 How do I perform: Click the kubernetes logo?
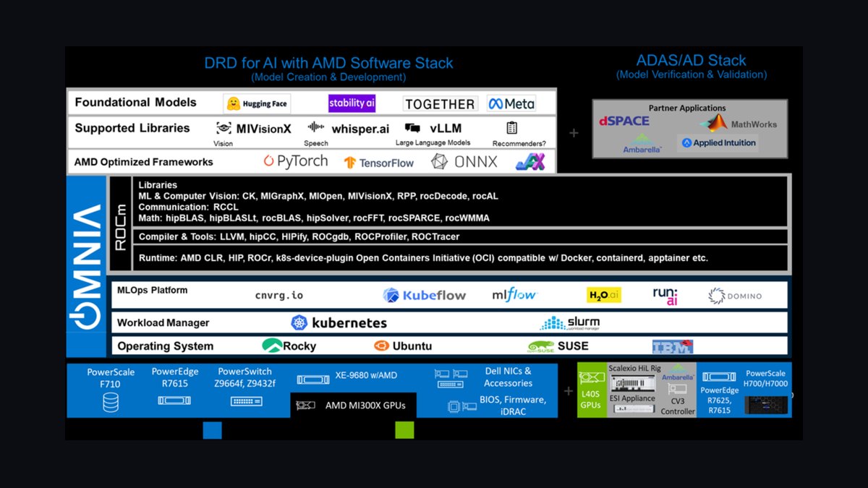[339, 322]
